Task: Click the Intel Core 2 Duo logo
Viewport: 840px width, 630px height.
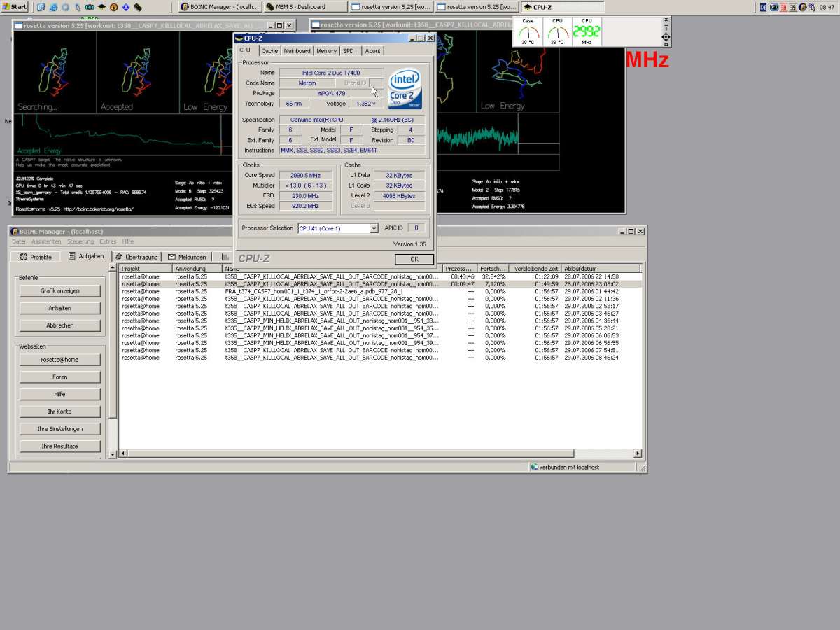Action: tap(405, 88)
